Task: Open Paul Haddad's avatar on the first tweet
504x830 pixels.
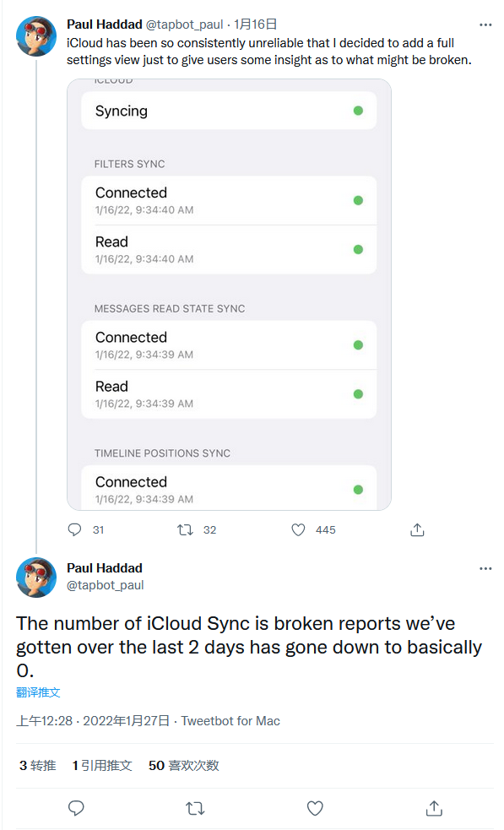Action: coord(36,36)
